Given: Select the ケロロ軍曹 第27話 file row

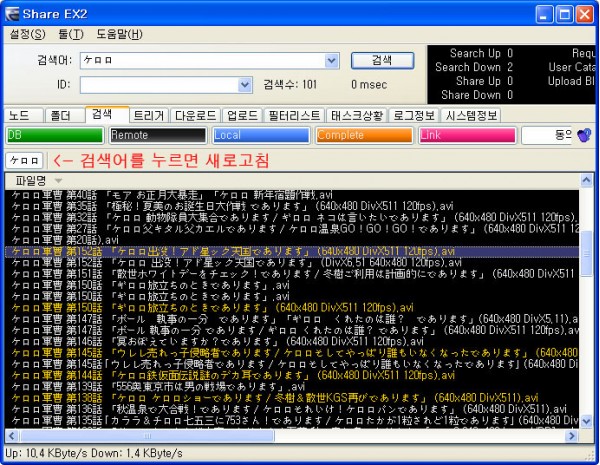Looking at the screenshot, I should coord(292,229).
